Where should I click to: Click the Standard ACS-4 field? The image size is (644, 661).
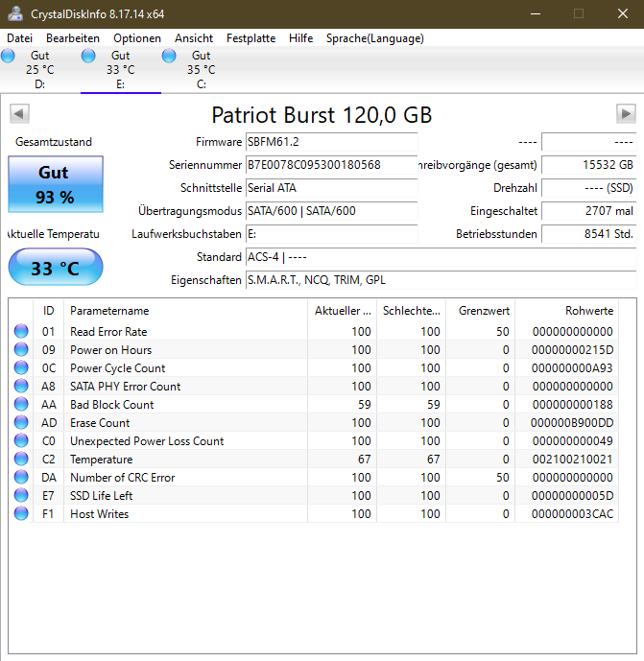point(441,257)
